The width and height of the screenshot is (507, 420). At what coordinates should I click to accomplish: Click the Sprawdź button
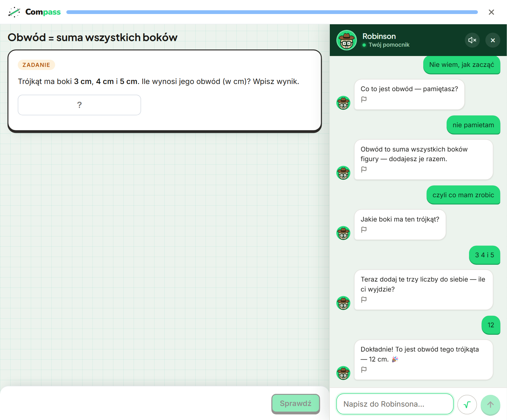[296, 404]
